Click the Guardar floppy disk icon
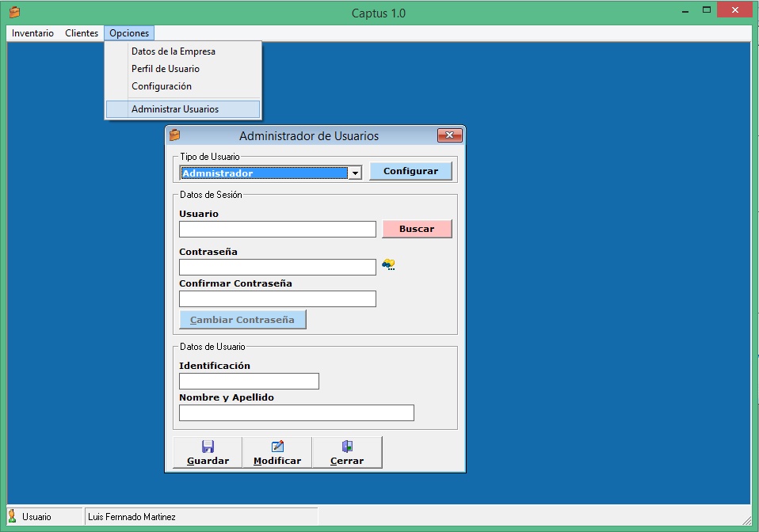This screenshot has width=759, height=532. coord(208,446)
